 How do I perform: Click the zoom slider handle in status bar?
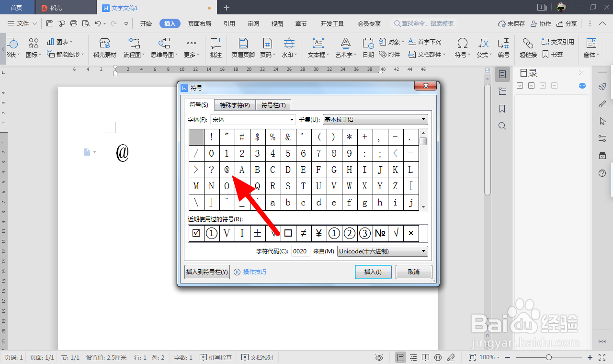tap(549, 357)
